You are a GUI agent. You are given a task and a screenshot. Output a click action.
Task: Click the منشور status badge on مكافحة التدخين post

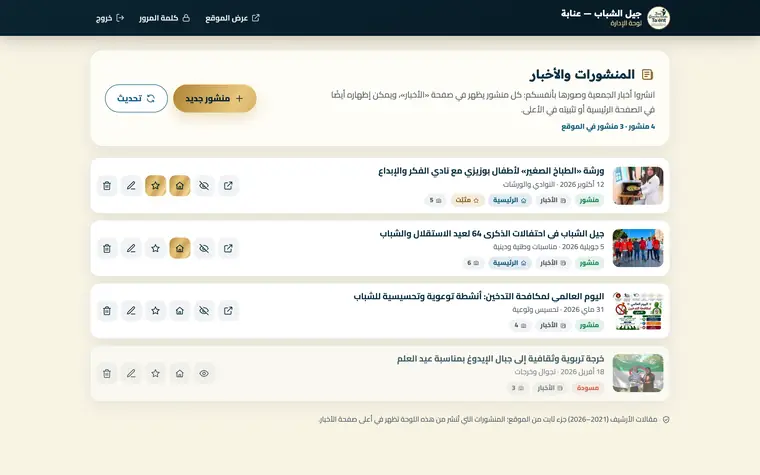(589, 325)
